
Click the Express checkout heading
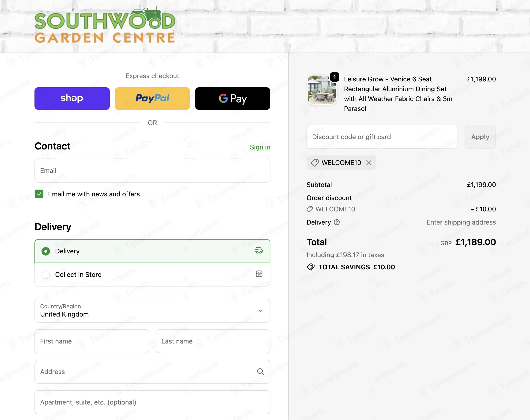click(152, 76)
